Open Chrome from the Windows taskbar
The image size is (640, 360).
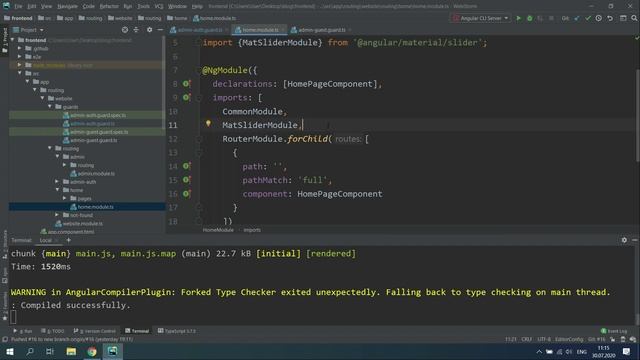92,351
